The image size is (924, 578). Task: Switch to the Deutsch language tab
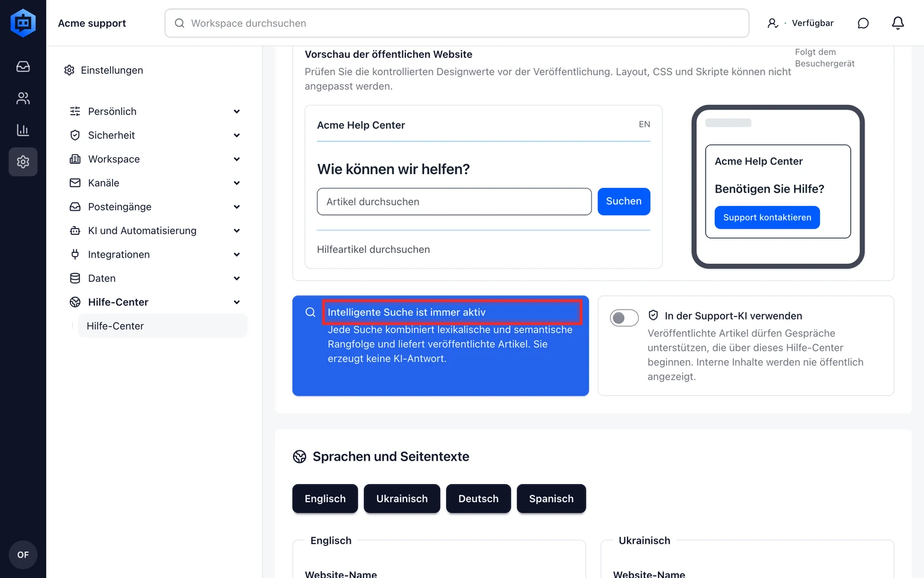[478, 499]
